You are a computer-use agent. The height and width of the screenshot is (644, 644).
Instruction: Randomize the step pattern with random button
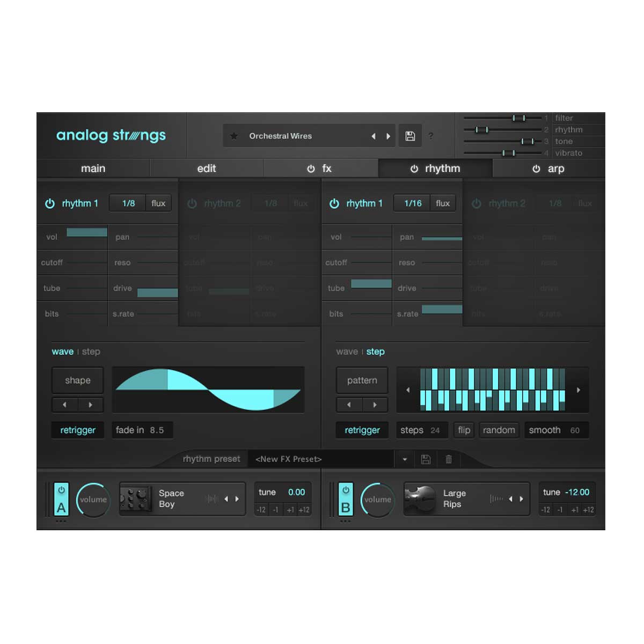(x=499, y=430)
